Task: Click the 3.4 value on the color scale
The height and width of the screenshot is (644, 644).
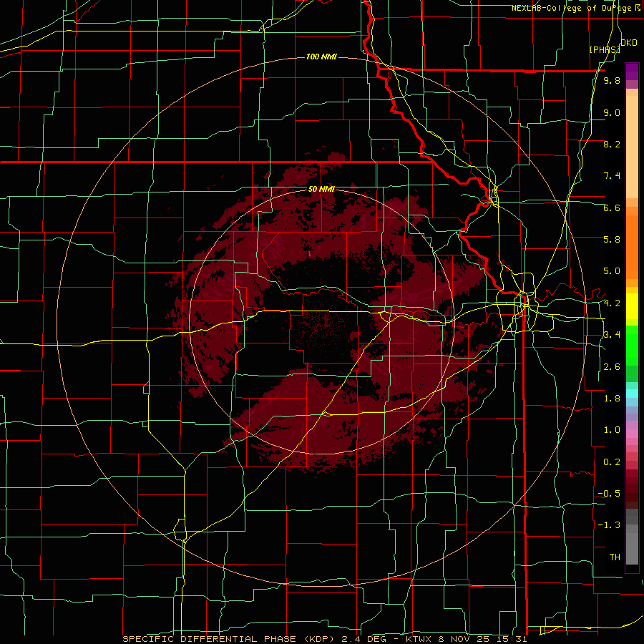Action: [612, 335]
